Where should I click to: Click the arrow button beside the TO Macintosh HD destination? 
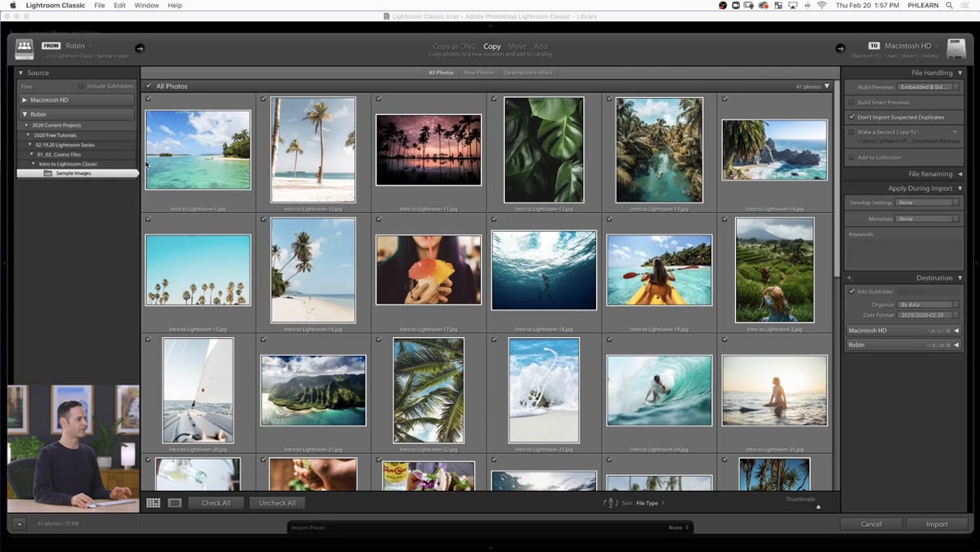840,48
